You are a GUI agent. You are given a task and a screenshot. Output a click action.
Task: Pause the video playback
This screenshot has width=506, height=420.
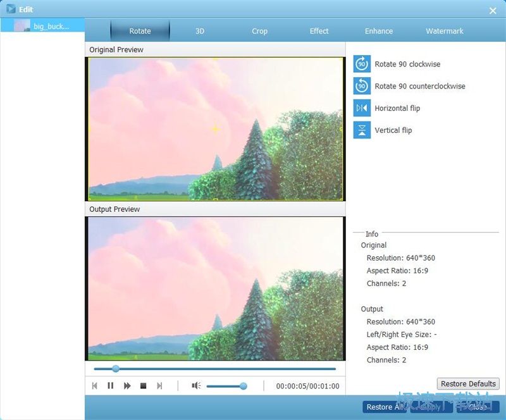click(110, 386)
